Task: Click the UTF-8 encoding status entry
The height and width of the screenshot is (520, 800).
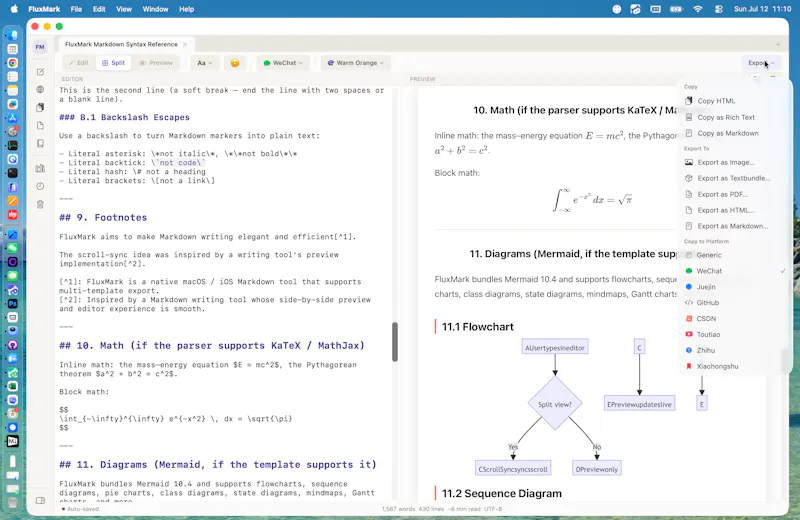Action: [x=493, y=509]
